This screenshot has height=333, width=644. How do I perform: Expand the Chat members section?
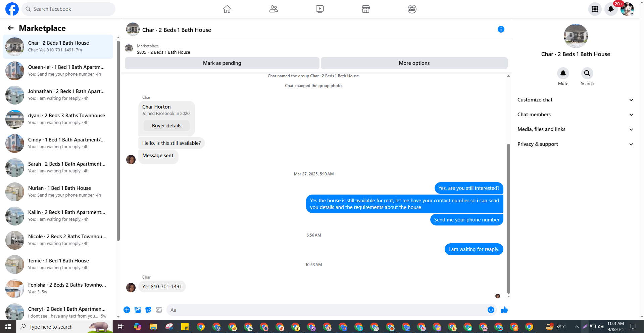click(x=575, y=115)
